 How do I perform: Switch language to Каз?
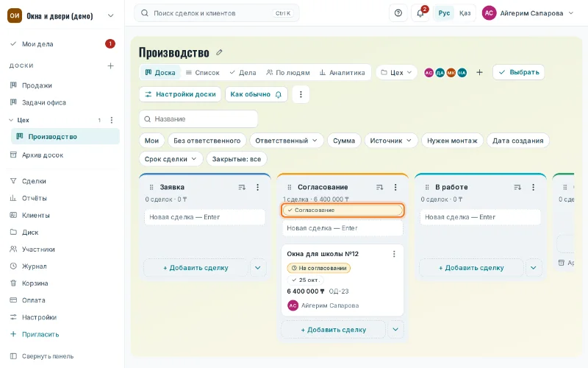coord(465,13)
